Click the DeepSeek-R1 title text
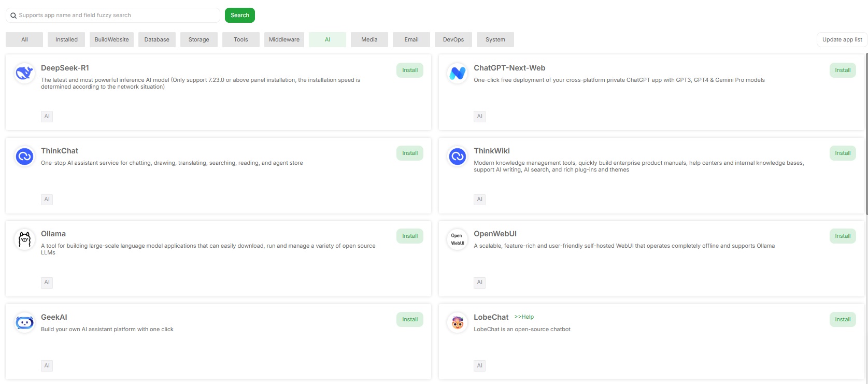This screenshot has height=384, width=868. pyautogui.click(x=65, y=68)
